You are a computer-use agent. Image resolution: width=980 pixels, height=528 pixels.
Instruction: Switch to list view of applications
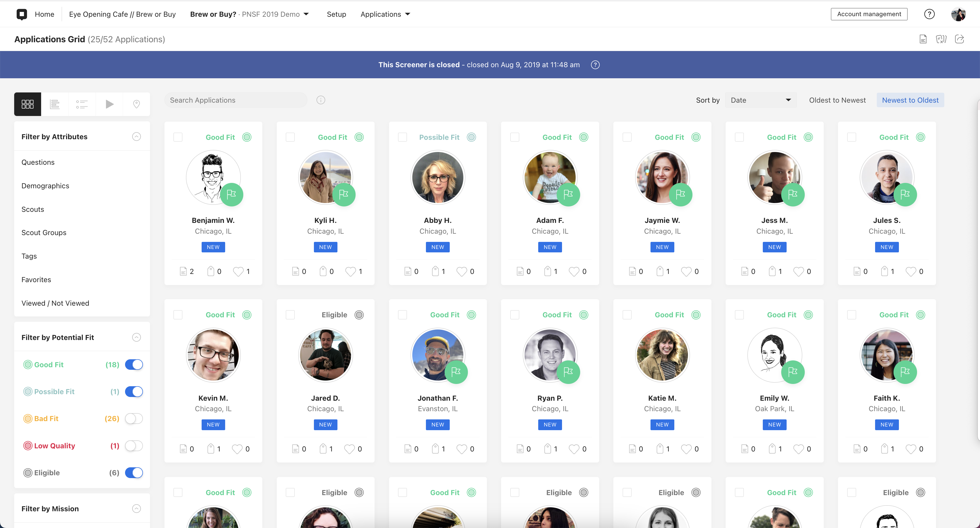point(82,104)
